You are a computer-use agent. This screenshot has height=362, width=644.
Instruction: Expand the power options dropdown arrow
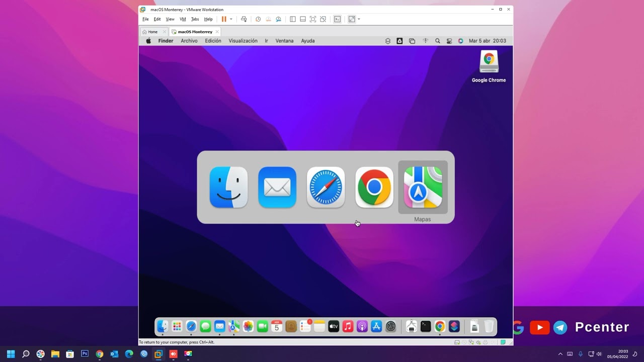pos(231,19)
